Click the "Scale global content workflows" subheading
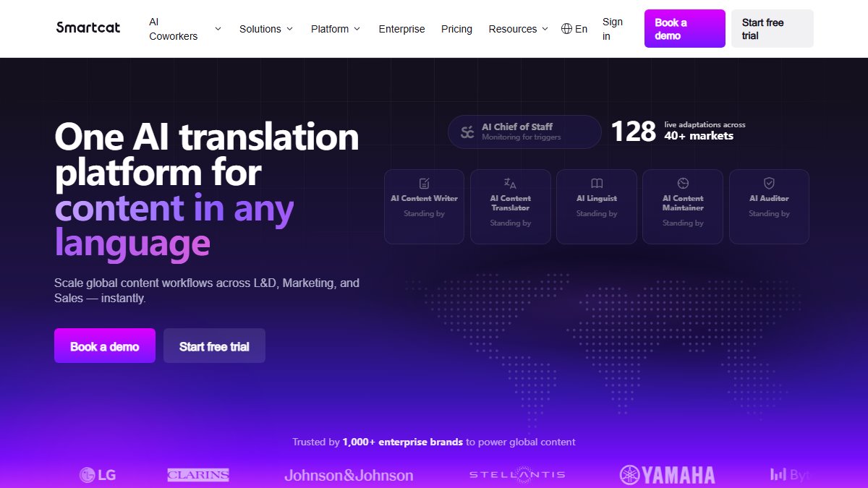The width and height of the screenshot is (868, 488). point(207,290)
